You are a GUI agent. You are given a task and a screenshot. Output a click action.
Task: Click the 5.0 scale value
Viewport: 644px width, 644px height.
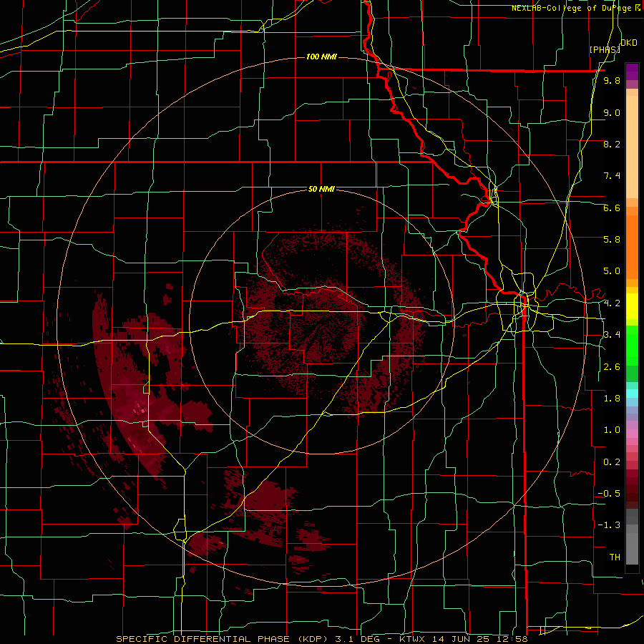pyautogui.click(x=612, y=271)
